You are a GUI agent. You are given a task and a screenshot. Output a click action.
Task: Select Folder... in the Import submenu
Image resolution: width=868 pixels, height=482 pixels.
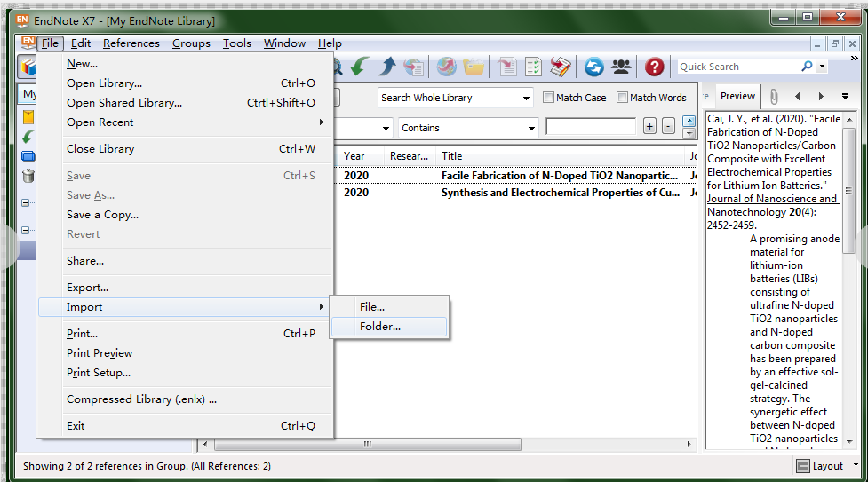tap(388, 327)
